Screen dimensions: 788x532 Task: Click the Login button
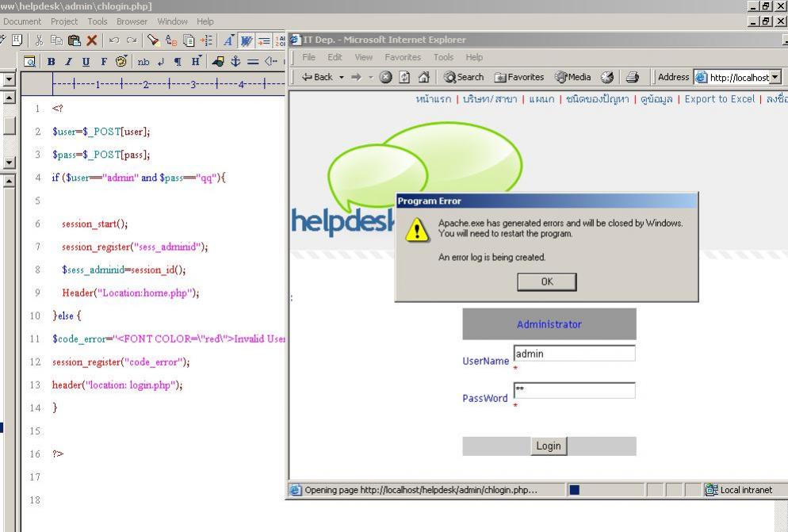(549, 446)
